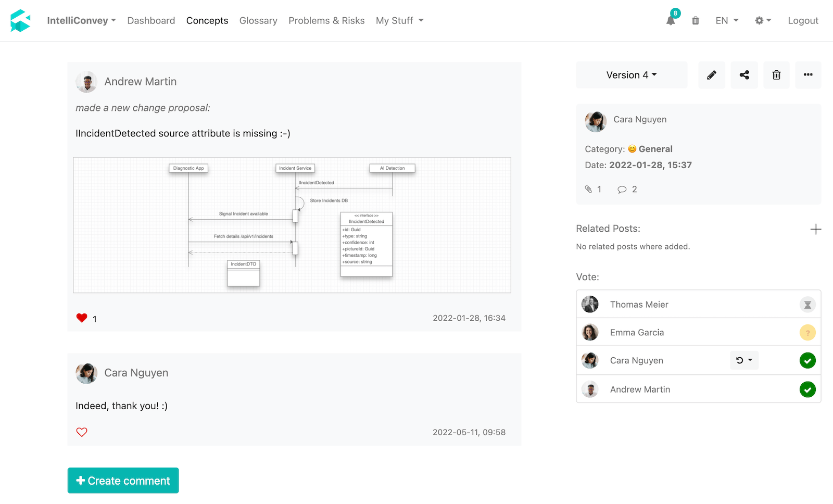Add a related post with plus icon
Viewport: 833px width, 504px height.
pos(816,229)
